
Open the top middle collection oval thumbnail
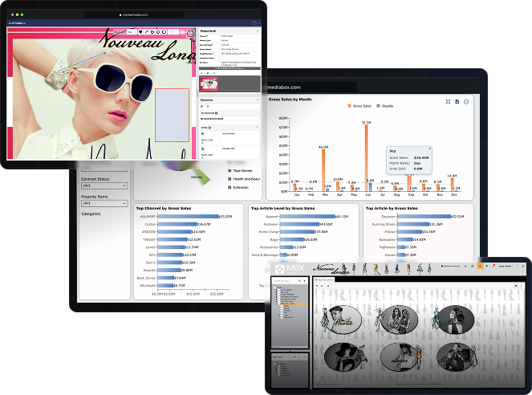point(399,320)
